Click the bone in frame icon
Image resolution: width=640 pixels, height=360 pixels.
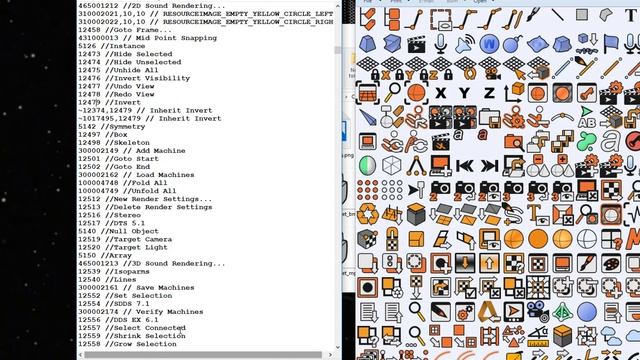[587, 93]
